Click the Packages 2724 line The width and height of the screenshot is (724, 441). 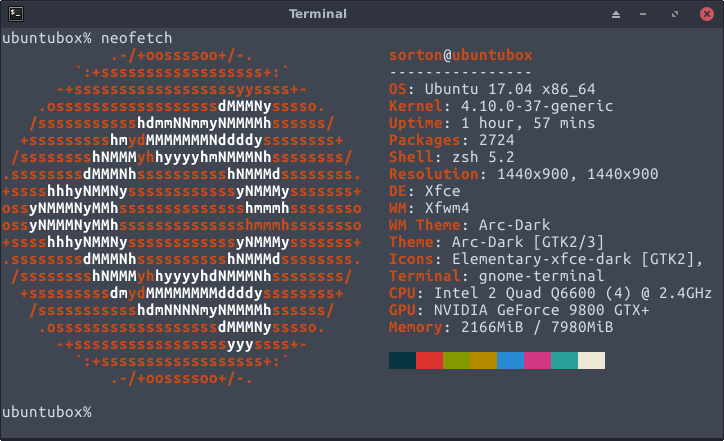pos(452,140)
